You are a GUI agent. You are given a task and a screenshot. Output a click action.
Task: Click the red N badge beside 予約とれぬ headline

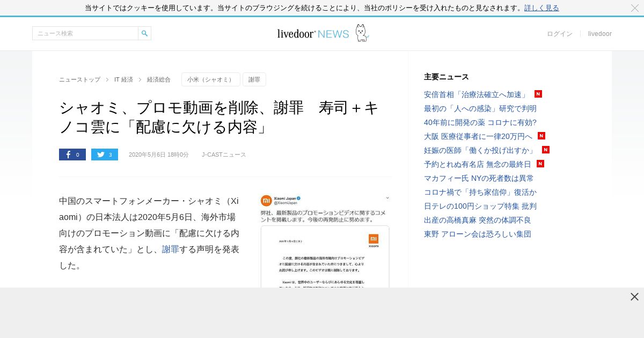coord(540,164)
